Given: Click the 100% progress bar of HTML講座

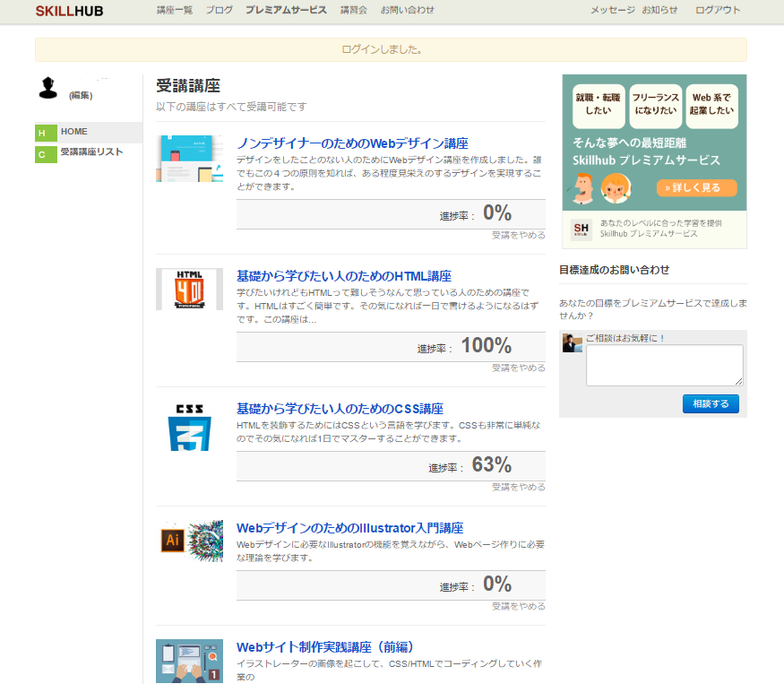Looking at the screenshot, I should (391, 347).
